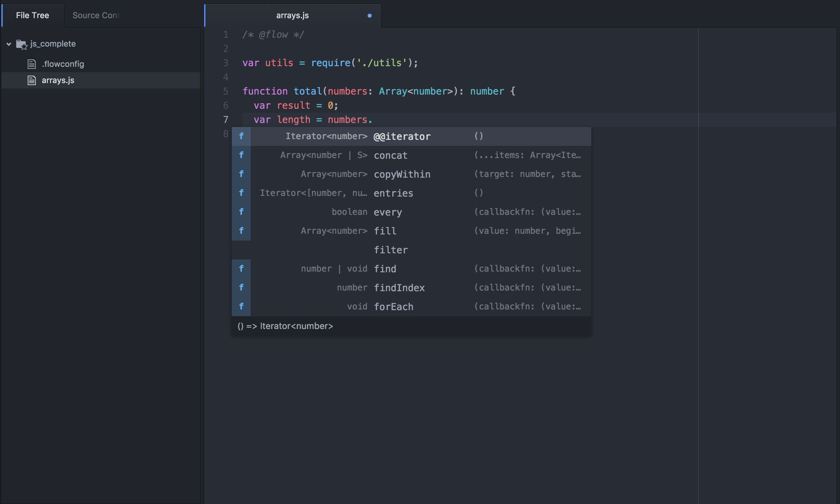Open arrays.js from the file tree

tap(58, 80)
